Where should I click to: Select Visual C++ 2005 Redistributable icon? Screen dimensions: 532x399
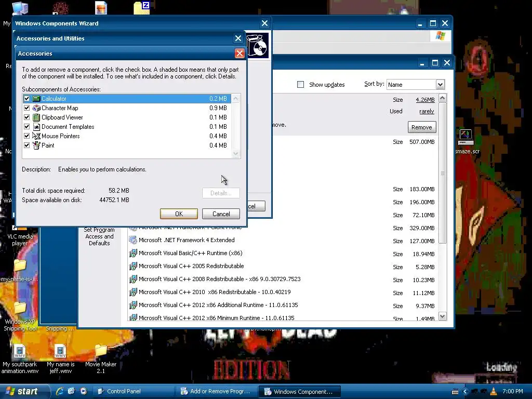(132, 266)
